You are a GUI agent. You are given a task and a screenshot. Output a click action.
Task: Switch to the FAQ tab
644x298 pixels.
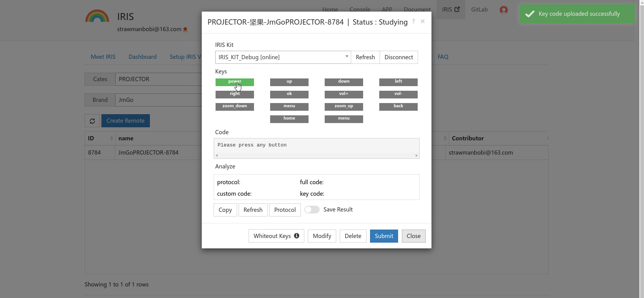[x=443, y=57]
